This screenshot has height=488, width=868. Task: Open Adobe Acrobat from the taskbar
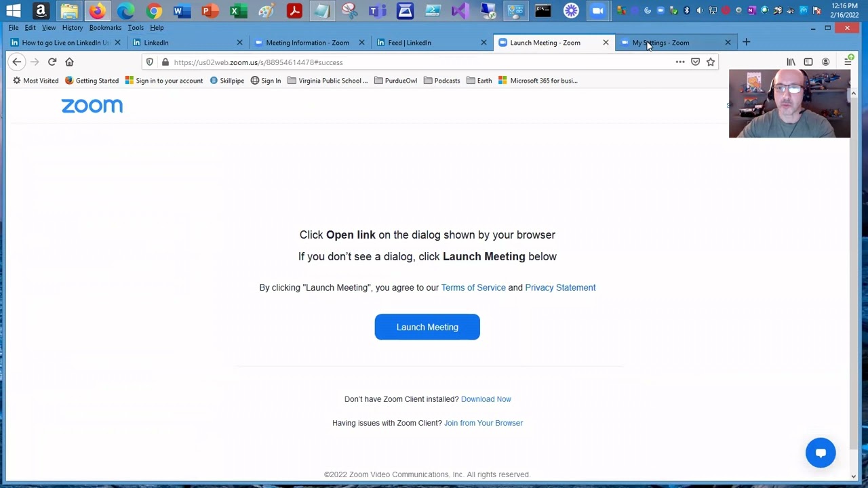[294, 11]
